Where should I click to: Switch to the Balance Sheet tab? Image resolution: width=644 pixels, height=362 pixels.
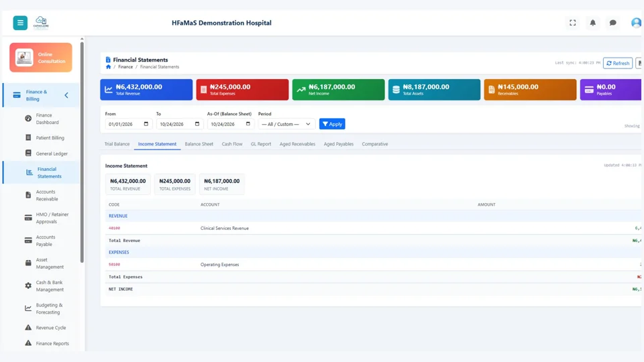[x=199, y=144]
